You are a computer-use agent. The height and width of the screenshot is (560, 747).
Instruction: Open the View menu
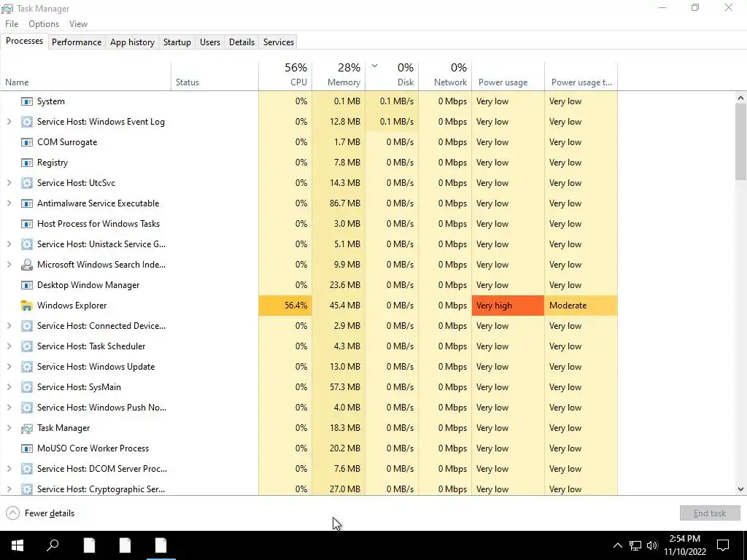pyautogui.click(x=78, y=24)
